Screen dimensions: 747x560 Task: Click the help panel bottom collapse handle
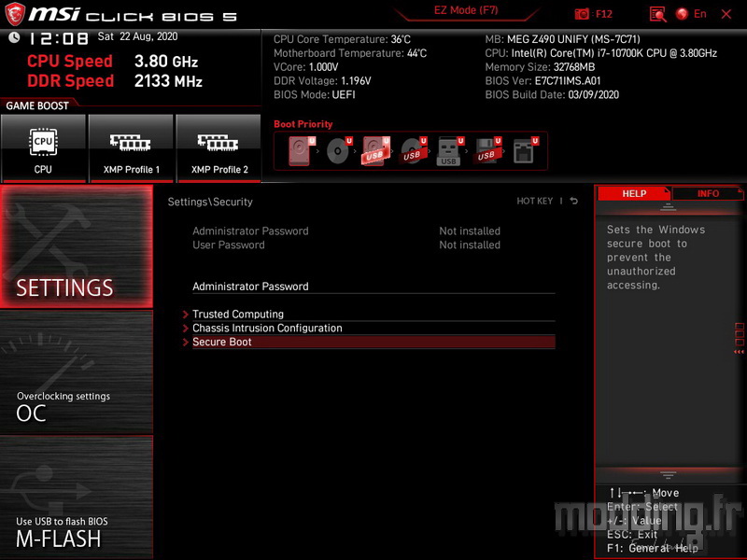668,475
